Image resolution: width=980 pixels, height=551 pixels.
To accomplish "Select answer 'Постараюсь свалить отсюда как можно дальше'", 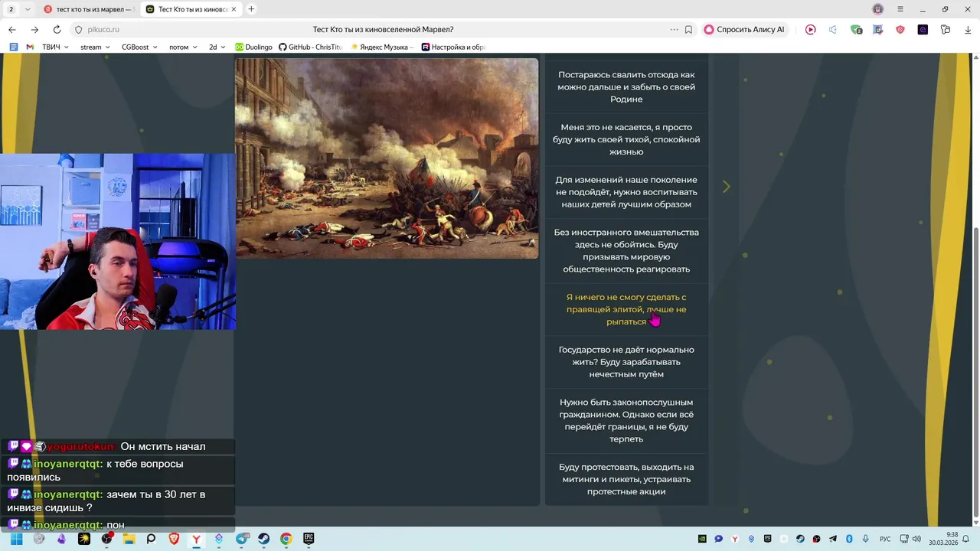I will (x=626, y=87).
